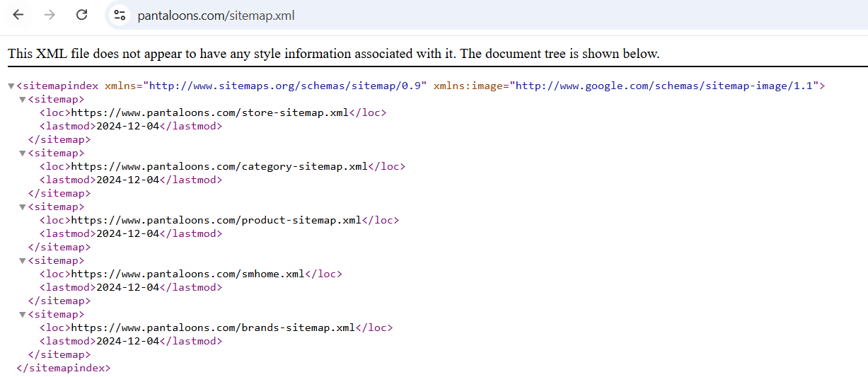The width and height of the screenshot is (868, 377).
Task: Click the lastmod date under smhome.xml
Action: coord(128,287)
